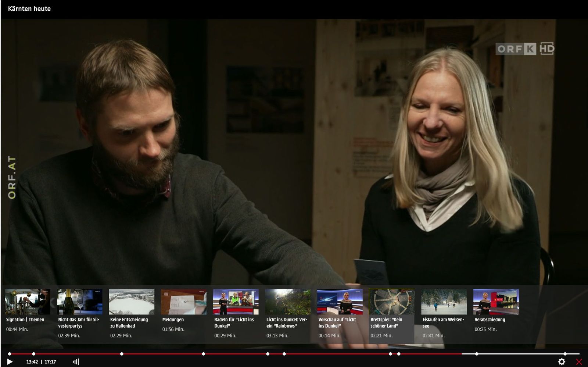Click the last chapter marker on the timeline
The image size is (588, 367).
[565, 354]
